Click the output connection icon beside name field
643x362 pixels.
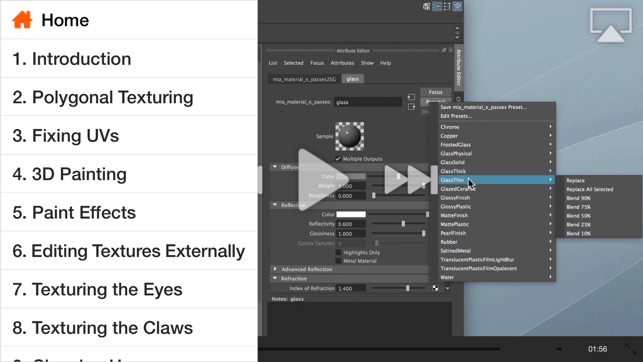tap(411, 107)
